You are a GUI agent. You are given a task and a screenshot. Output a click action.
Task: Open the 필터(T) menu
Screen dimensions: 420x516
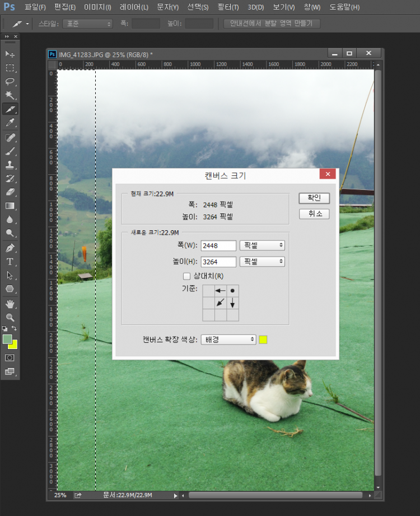[227, 7]
